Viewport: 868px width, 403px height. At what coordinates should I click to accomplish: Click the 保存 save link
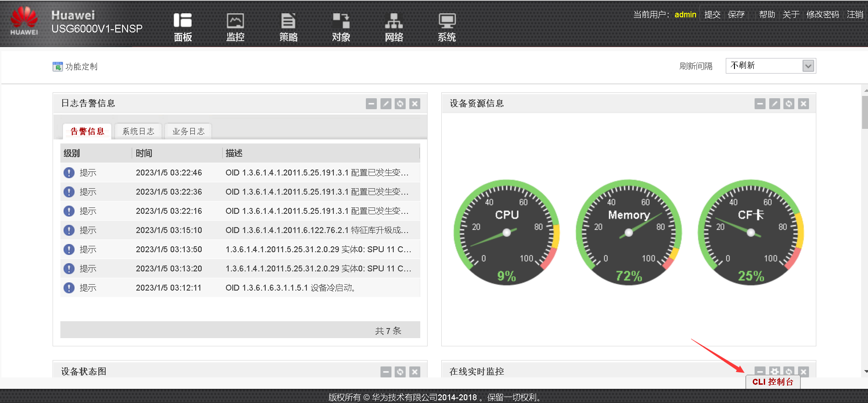pyautogui.click(x=736, y=15)
